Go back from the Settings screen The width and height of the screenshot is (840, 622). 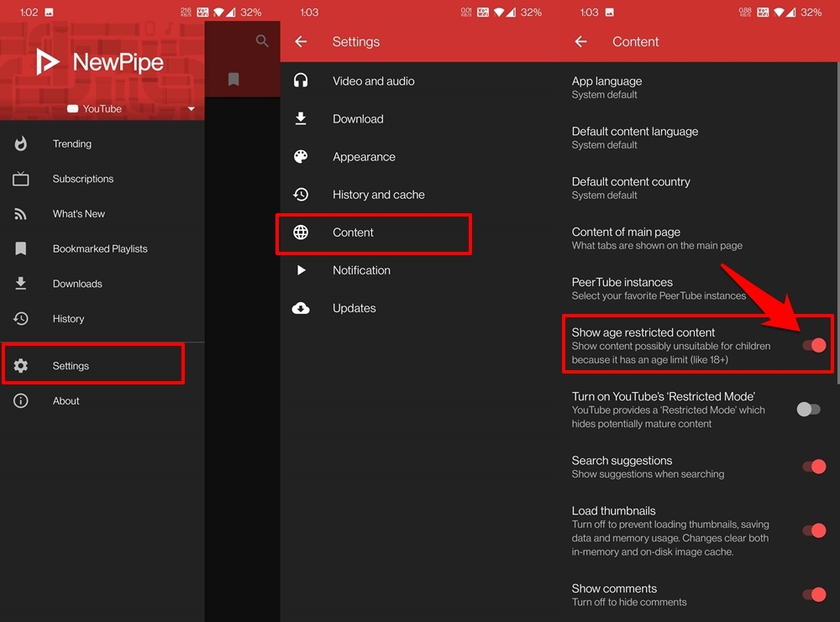301,41
